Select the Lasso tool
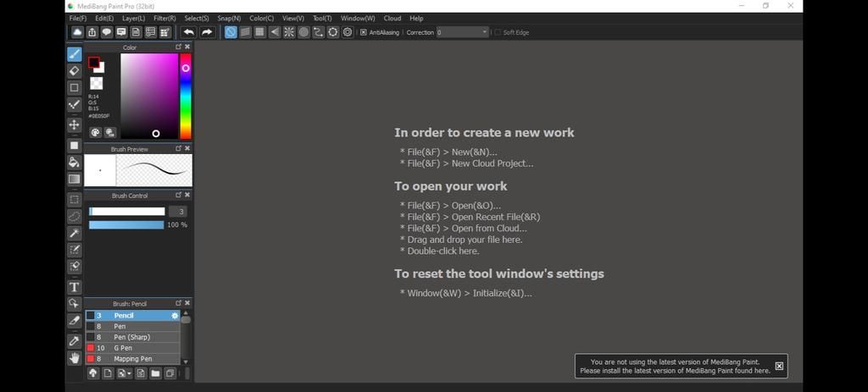 (x=75, y=216)
